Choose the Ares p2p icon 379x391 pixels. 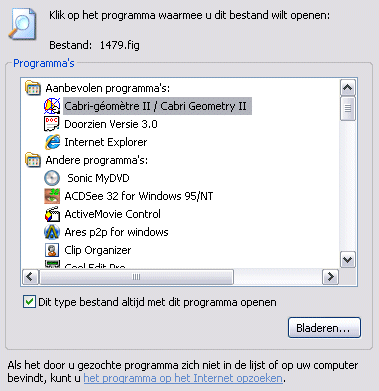coord(52,232)
